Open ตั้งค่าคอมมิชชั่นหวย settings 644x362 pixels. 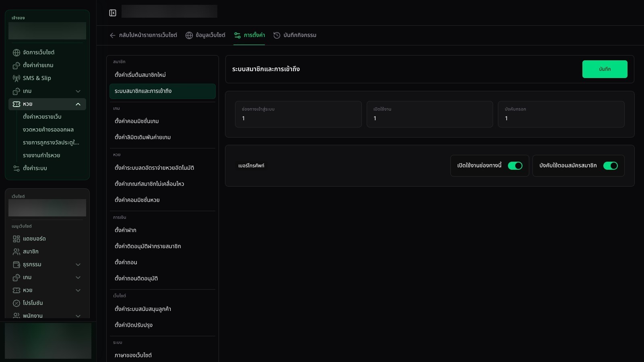(x=163, y=200)
